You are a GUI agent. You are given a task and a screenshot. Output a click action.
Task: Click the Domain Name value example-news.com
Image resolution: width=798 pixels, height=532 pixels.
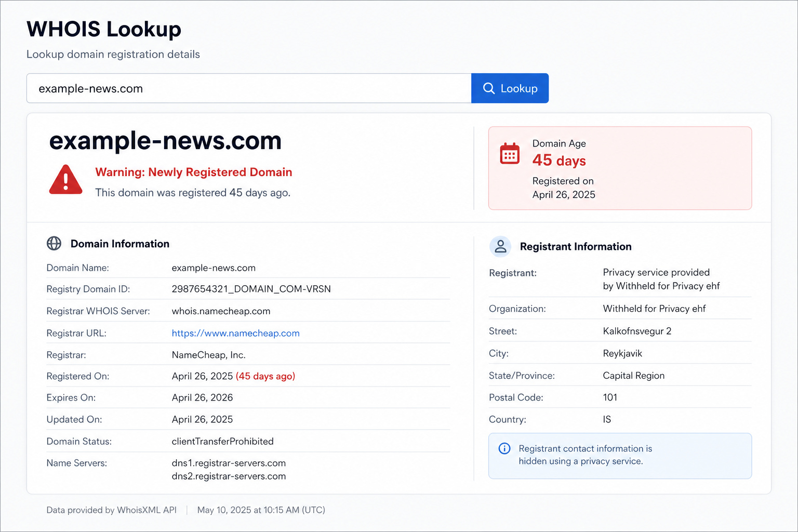214,268
